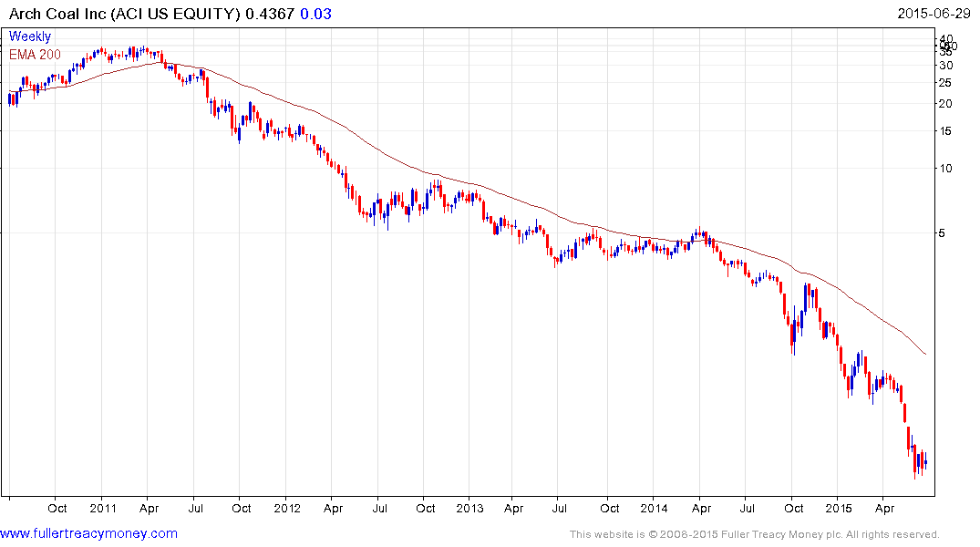Viewport: 980px width, 547px height.
Task: Select the last price value 0.4367
Action: pyautogui.click(x=270, y=14)
